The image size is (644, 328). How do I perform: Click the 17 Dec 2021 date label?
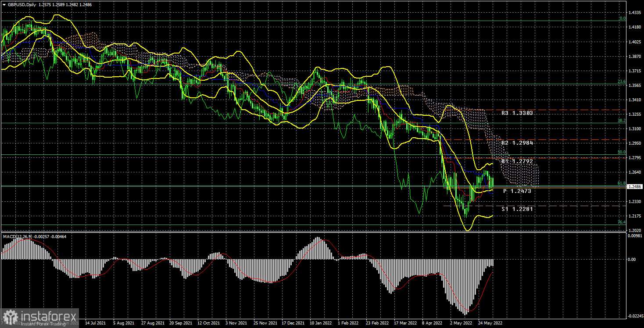point(293,322)
